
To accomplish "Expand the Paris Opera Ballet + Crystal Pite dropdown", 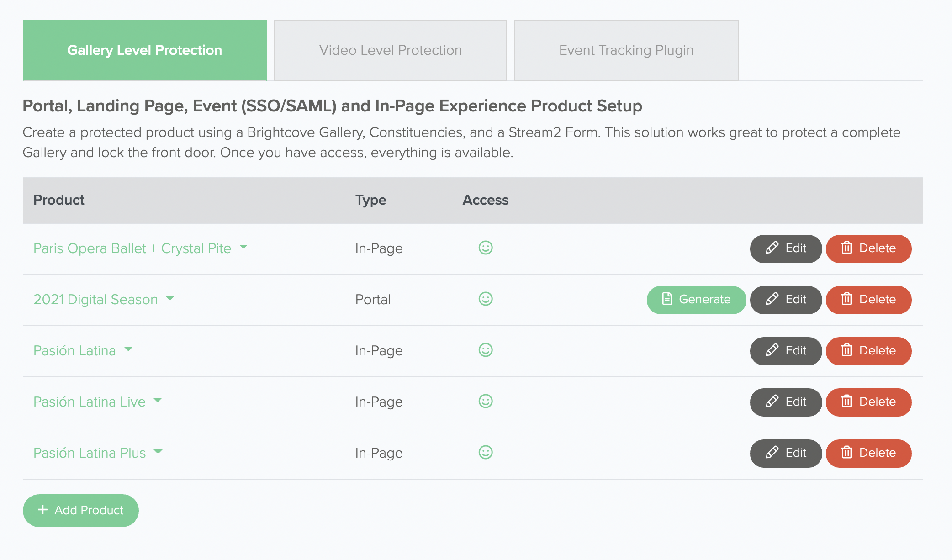I will (243, 248).
